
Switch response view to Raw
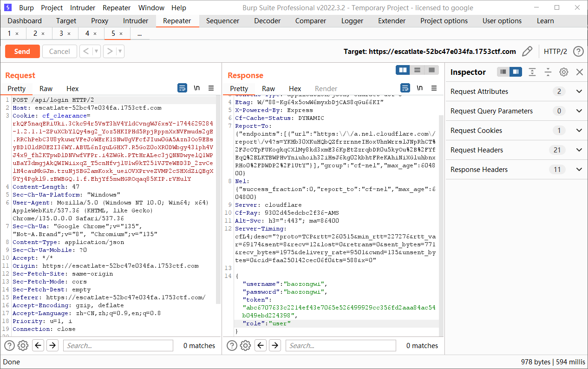click(x=268, y=88)
